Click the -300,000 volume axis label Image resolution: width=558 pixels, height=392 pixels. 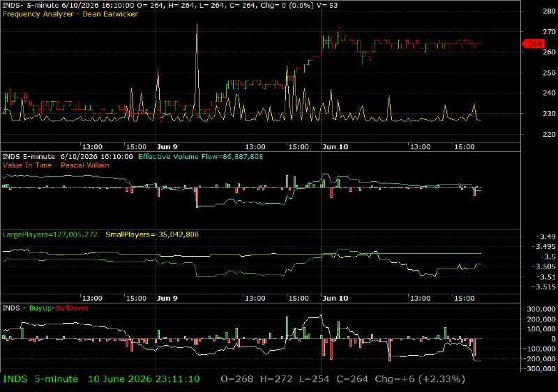[540, 369]
